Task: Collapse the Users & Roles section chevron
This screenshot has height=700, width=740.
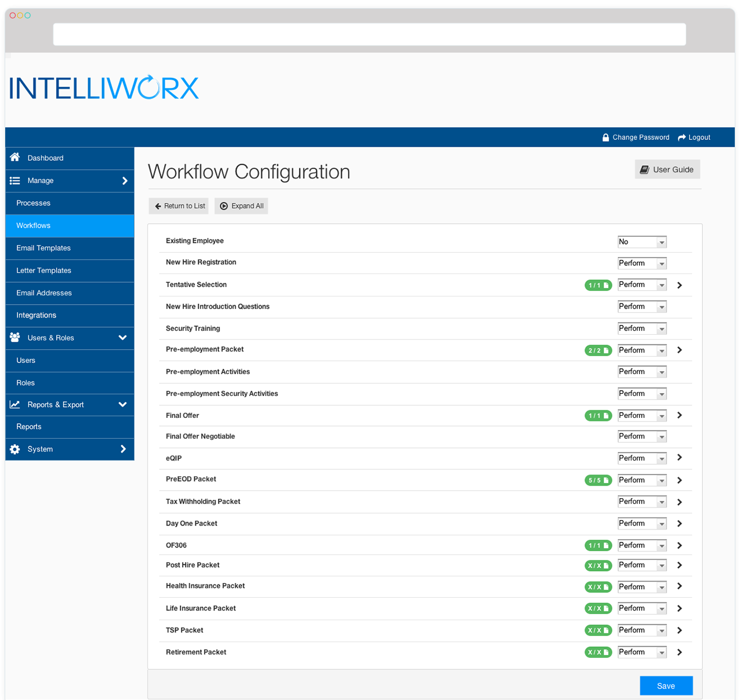Action: pos(123,338)
